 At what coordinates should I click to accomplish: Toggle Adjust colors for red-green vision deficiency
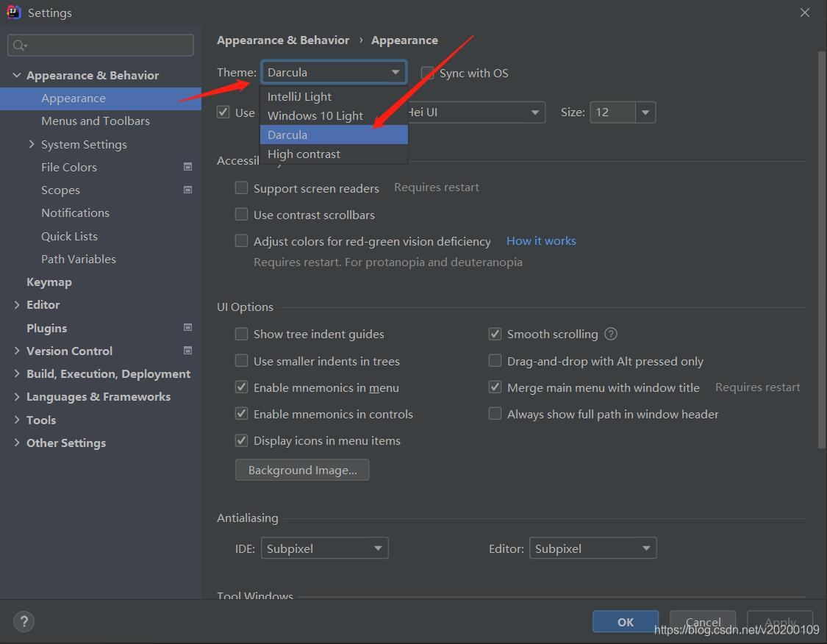(241, 240)
